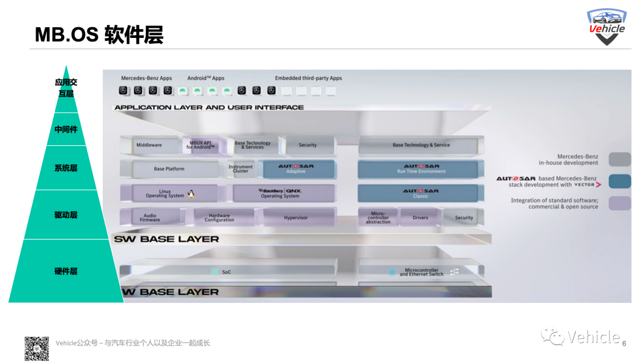Click the rightmost blank third-party app icon
641x364 pixels.
point(331,91)
